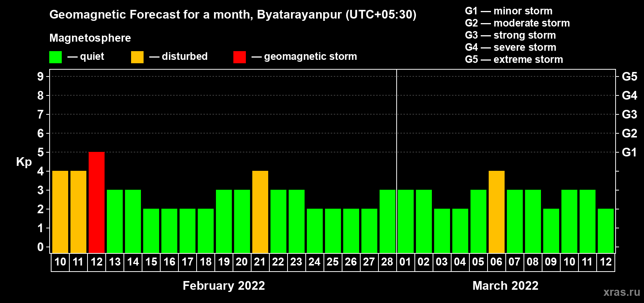The height and width of the screenshot is (303, 644).
Task: Click the green quiet legend swatch
Action: (56, 57)
